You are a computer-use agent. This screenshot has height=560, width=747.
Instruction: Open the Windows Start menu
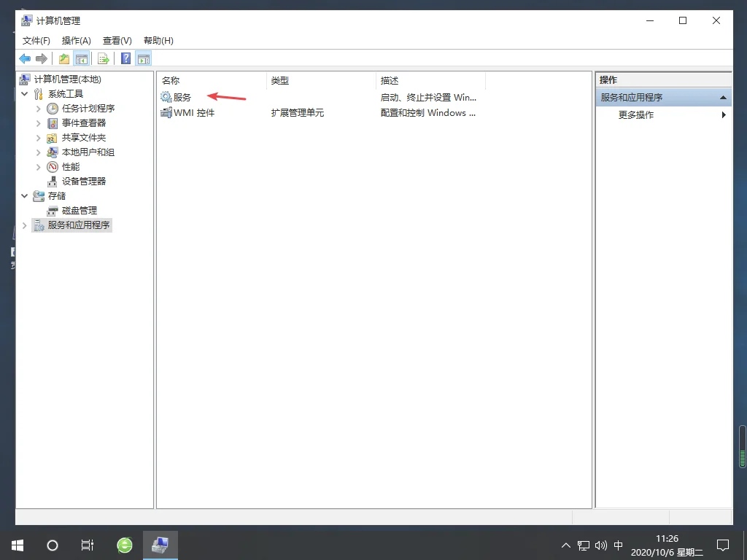pyautogui.click(x=18, y=545)
